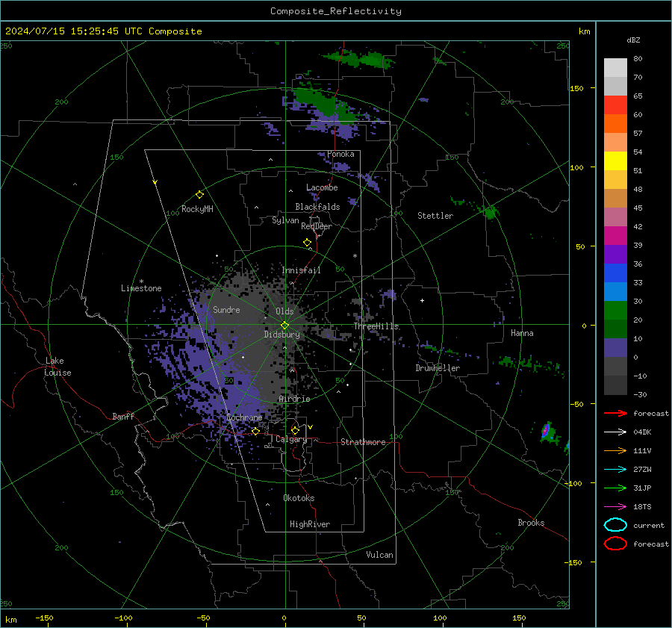Click the Composite_Reflectivity title
672x628 pixels.
[x=335, y=11]
